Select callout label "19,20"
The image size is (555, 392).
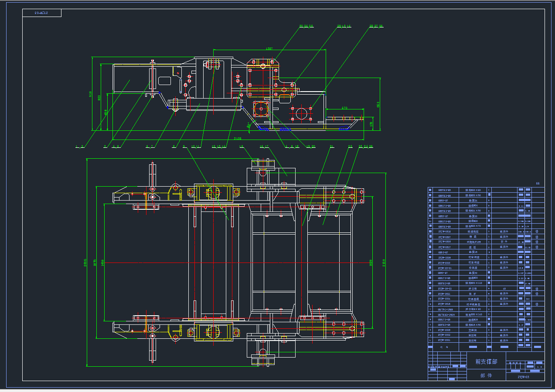(x=311, y=147)
